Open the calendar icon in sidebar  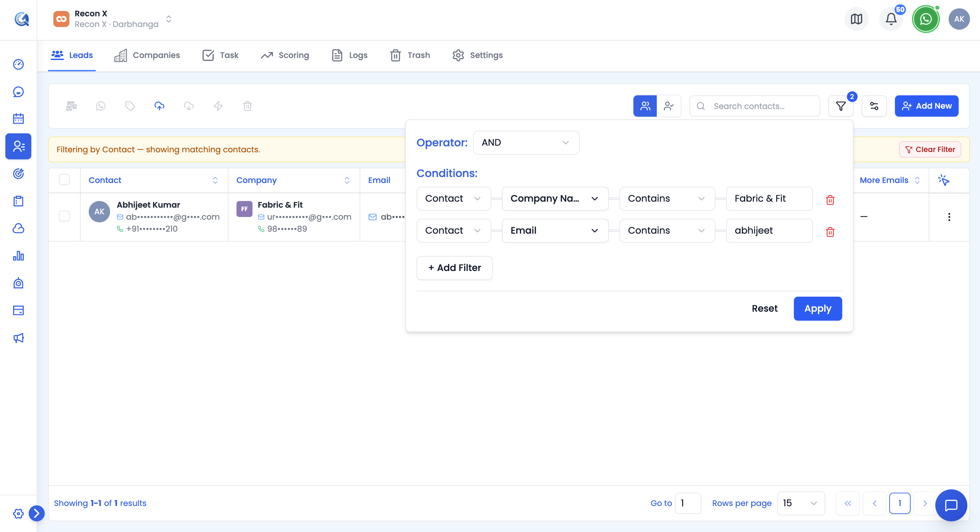pos(18,119)
